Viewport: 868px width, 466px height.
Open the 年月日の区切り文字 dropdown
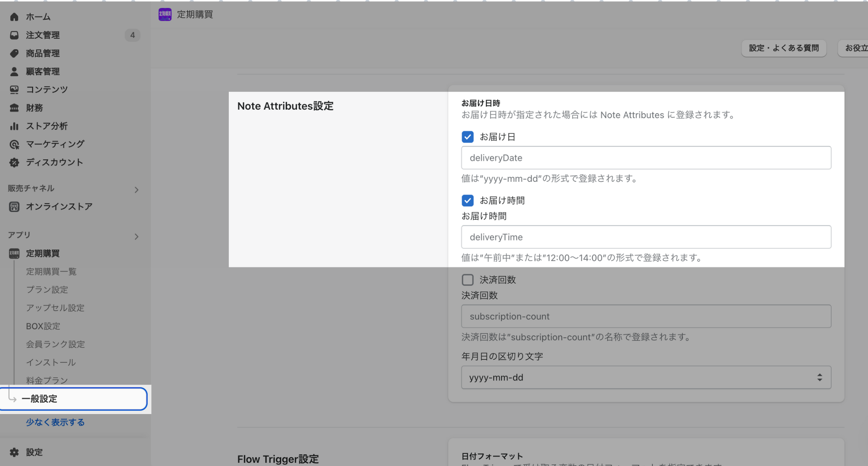(646, 377)
